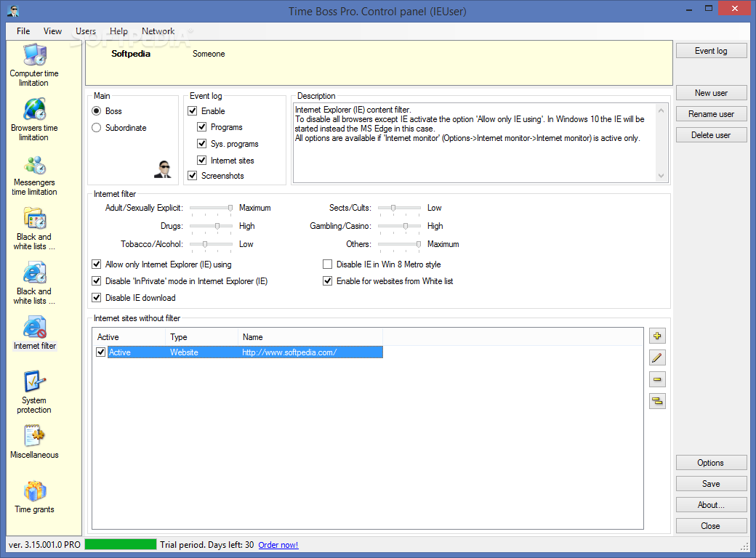Open the Options button
This screenshot has width=756, height=558.
tap(711, 463)
